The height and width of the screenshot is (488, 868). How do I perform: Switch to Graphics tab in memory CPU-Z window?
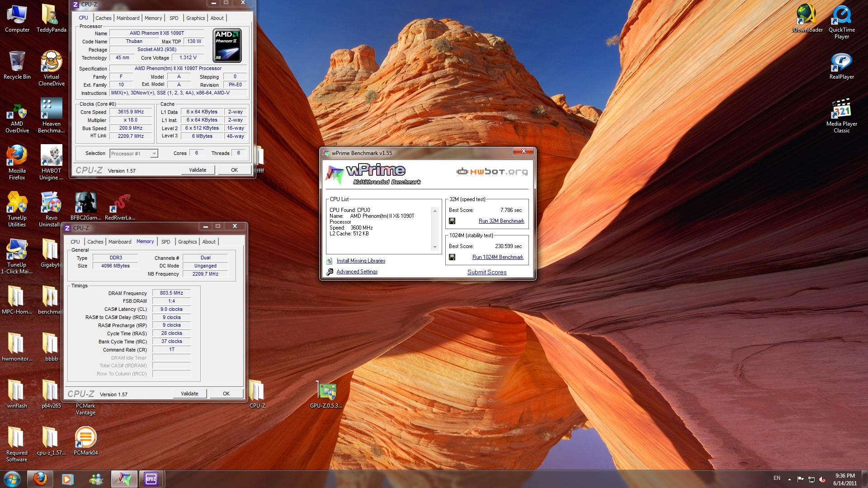[x=187, y=242]
